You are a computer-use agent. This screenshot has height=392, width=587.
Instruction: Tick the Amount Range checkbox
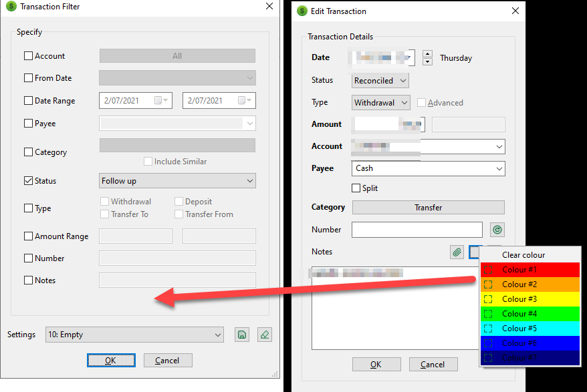pos(28,236)
